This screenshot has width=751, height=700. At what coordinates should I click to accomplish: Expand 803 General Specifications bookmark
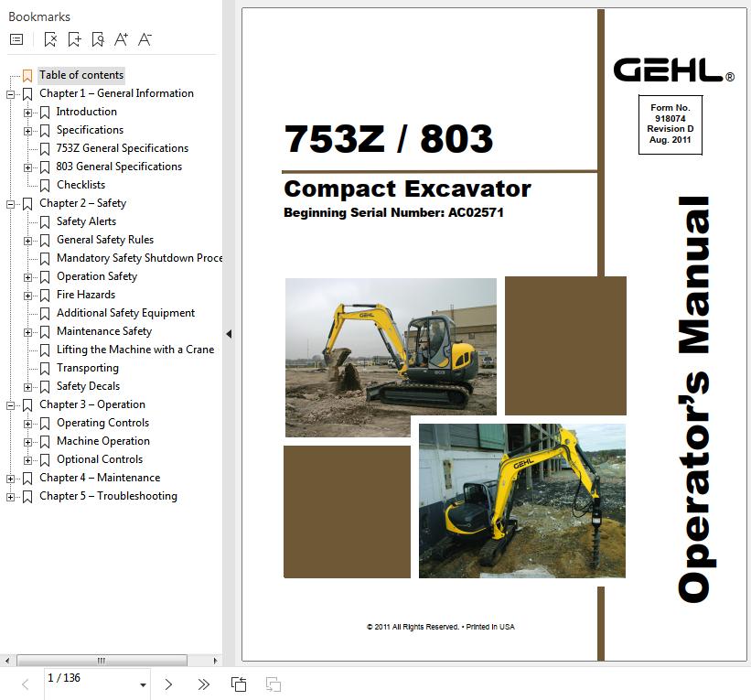[27, 167]
